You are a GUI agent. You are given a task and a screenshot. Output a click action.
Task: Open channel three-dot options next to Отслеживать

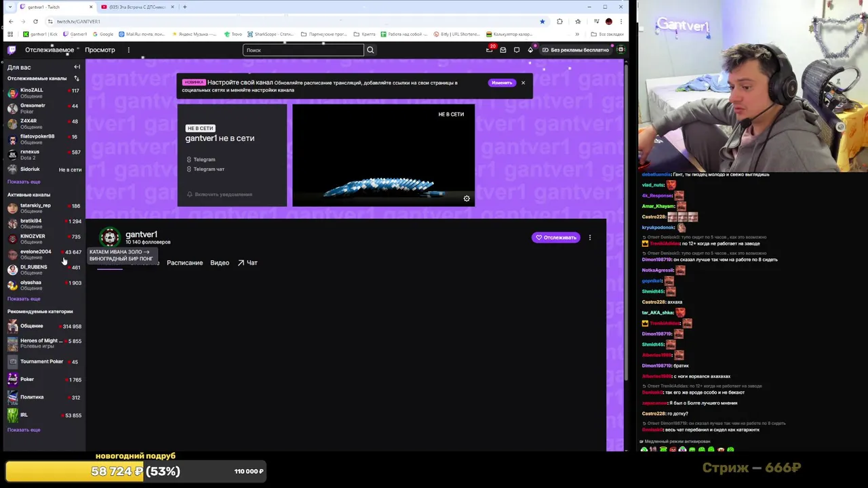point(590,237)
